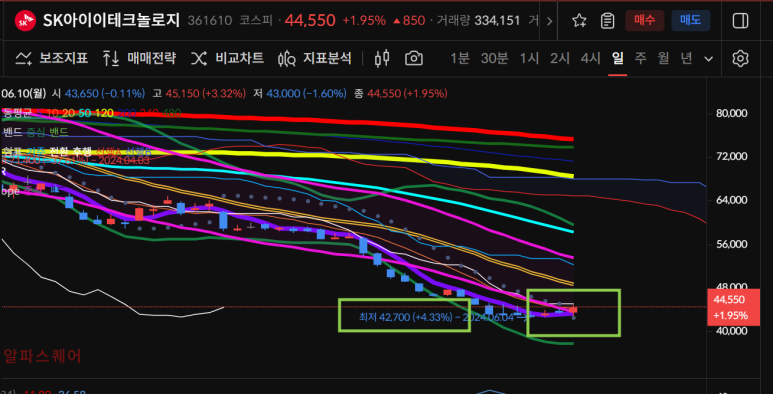The image size is (773, 394).
Task: Click the 40,000 price axis label
Action: coord(732,331)
